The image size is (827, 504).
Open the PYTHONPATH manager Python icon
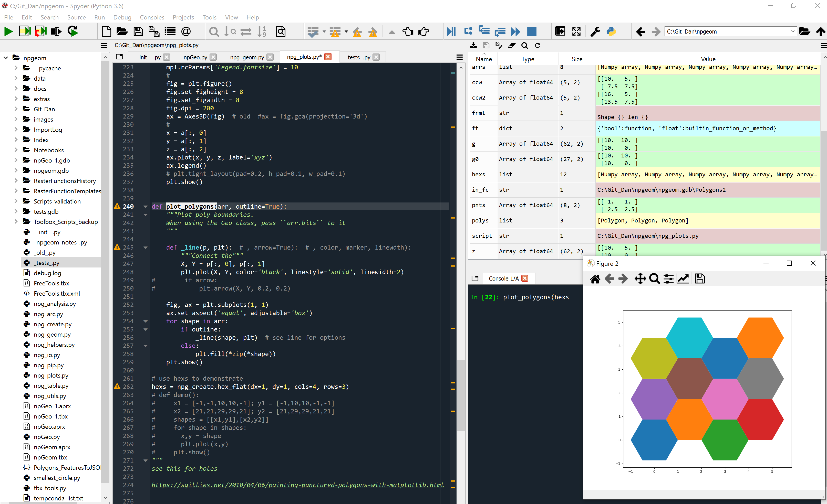611,31
